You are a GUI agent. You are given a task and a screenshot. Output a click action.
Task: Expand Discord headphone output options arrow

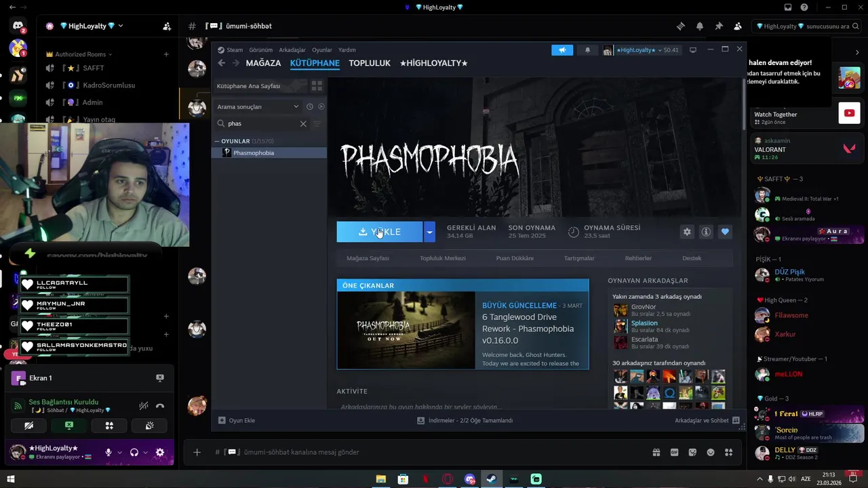click(x=145, y=452)
